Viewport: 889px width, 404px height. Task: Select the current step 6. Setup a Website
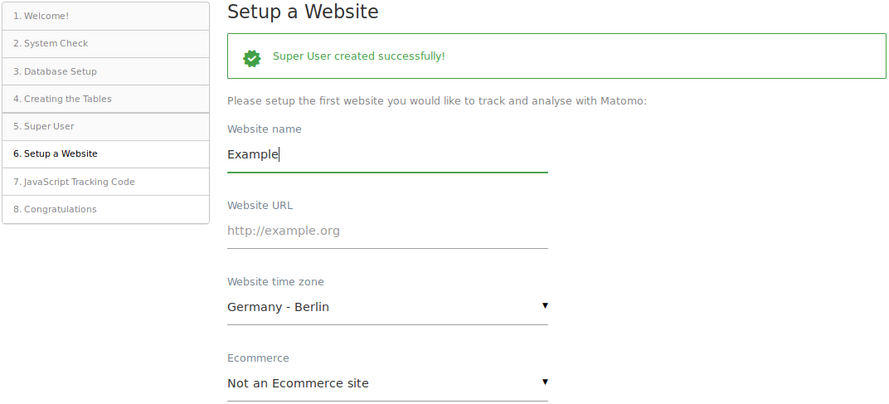coord(106,154)
